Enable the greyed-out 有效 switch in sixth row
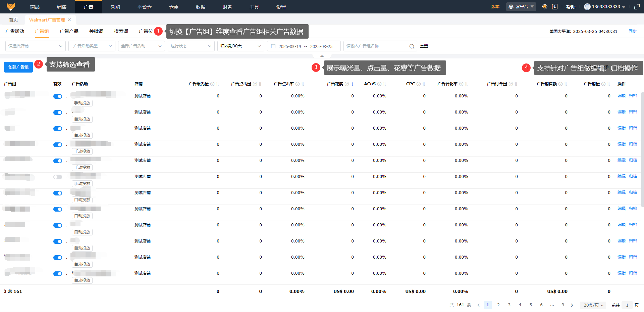Image resolution: width=644 pixels, height=312 pixels. [x=58, y=177]
